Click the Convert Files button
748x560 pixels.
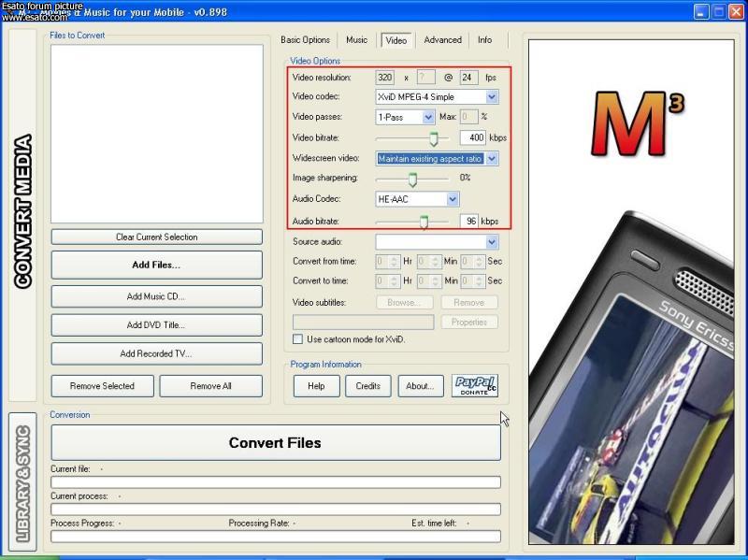pos(276,442)
